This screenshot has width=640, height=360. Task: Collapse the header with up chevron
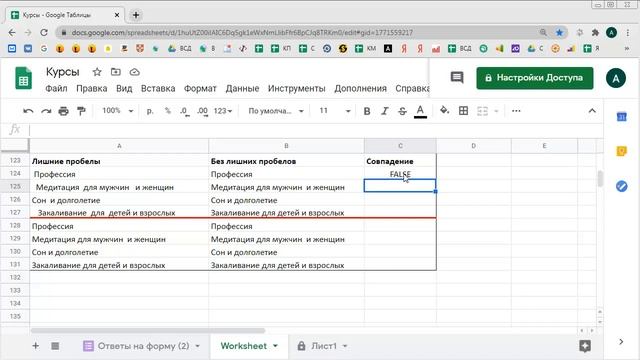[592, 111]
